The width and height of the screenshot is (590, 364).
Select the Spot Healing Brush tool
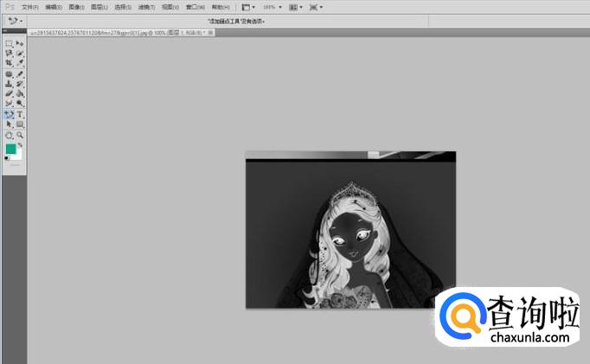(x=9, y=74)
